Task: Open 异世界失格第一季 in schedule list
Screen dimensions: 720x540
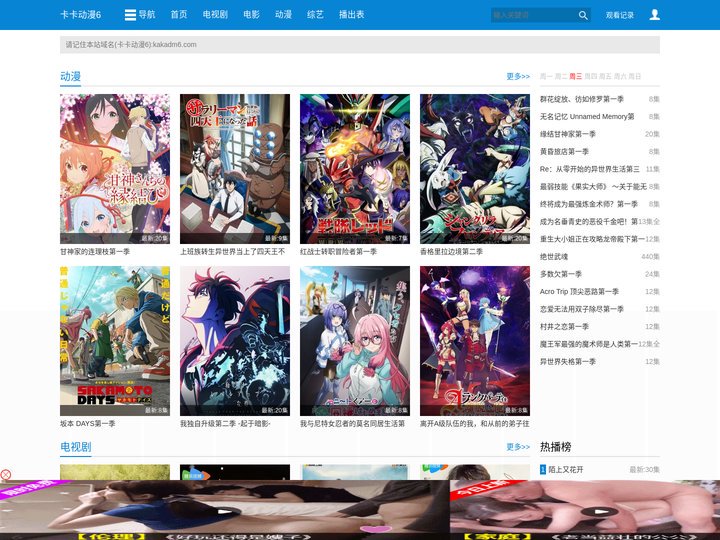Action: tap(568, 361)
